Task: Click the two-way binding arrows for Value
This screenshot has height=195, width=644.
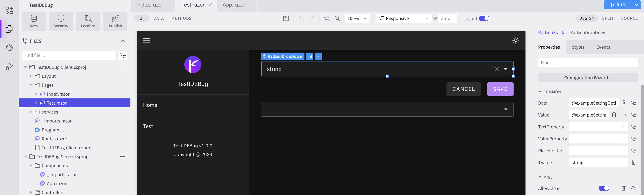Action: (624, 115)
